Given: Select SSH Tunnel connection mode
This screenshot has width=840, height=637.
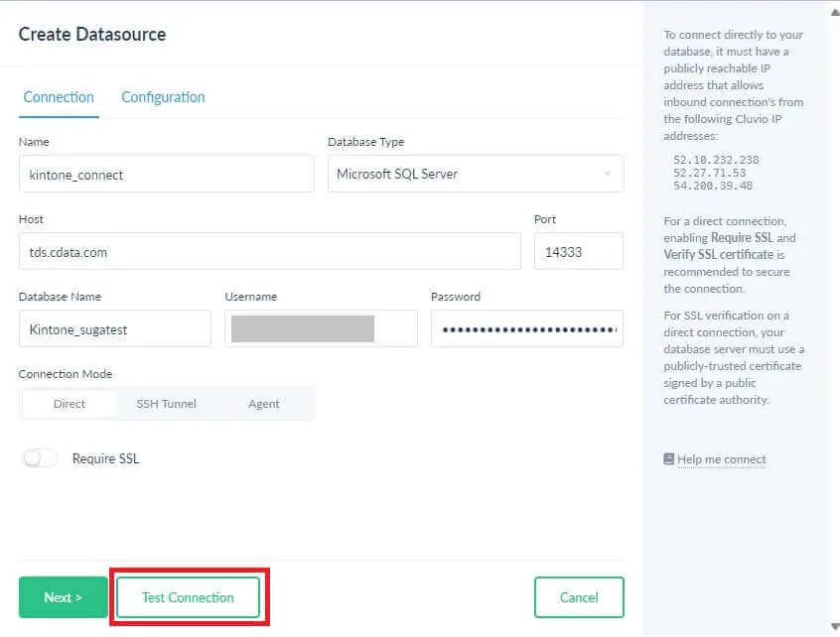Looking at the screenshot, I should click(x=166, y=404).
